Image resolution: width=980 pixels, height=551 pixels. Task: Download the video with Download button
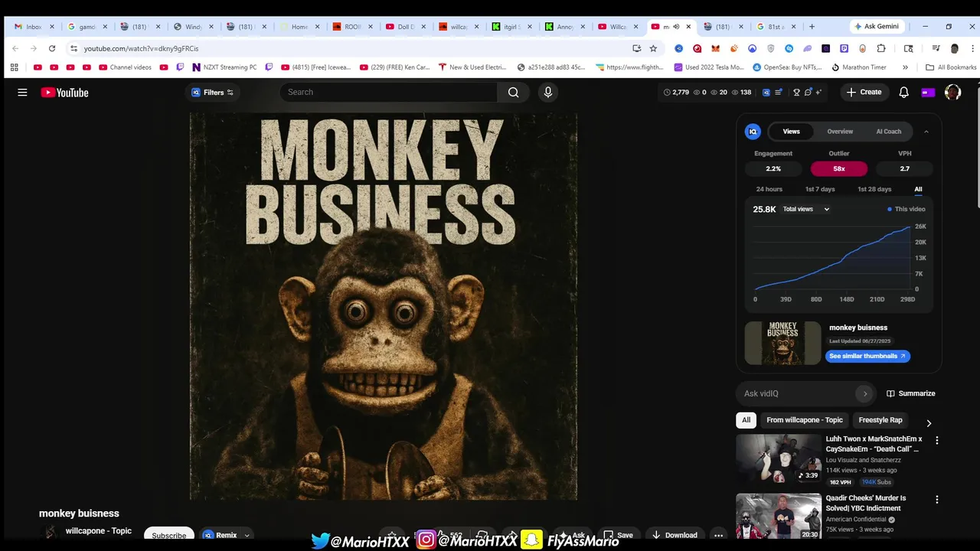tap(675, 535)
